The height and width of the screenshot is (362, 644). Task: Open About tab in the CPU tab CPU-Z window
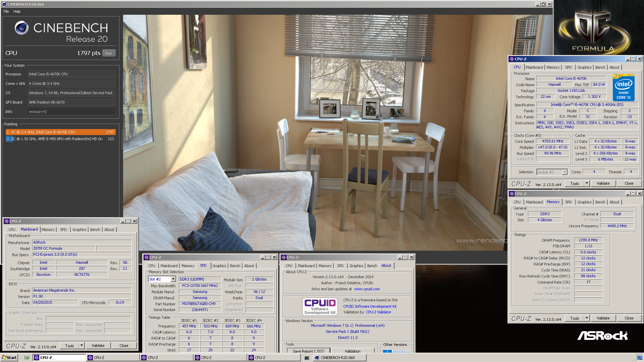tap(614, 67)
